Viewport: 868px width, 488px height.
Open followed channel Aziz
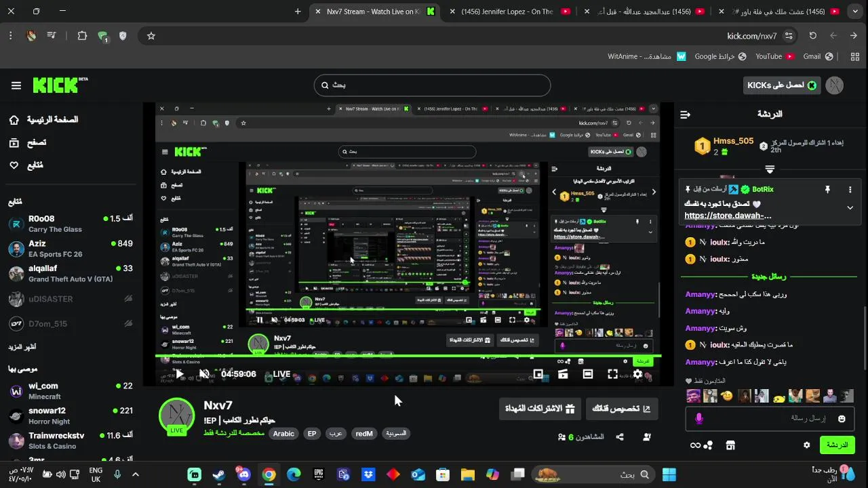pos(71,249)
